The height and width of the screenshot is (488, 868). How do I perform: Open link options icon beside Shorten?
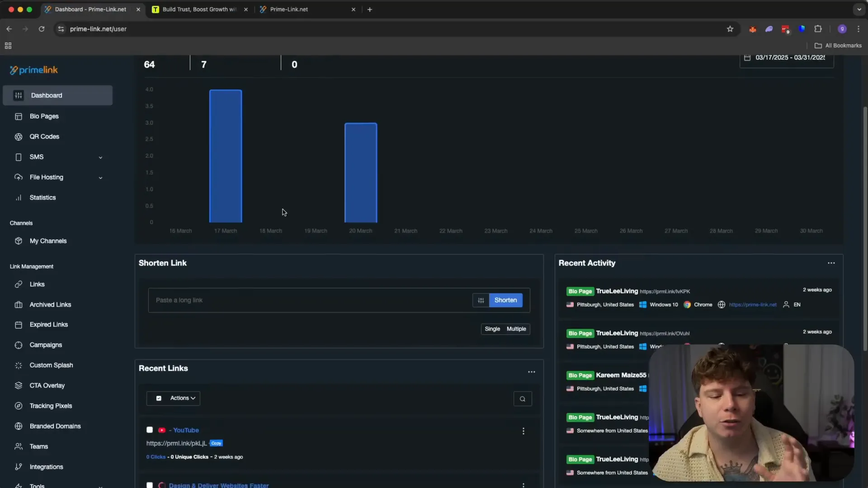[x=481, y=300]
